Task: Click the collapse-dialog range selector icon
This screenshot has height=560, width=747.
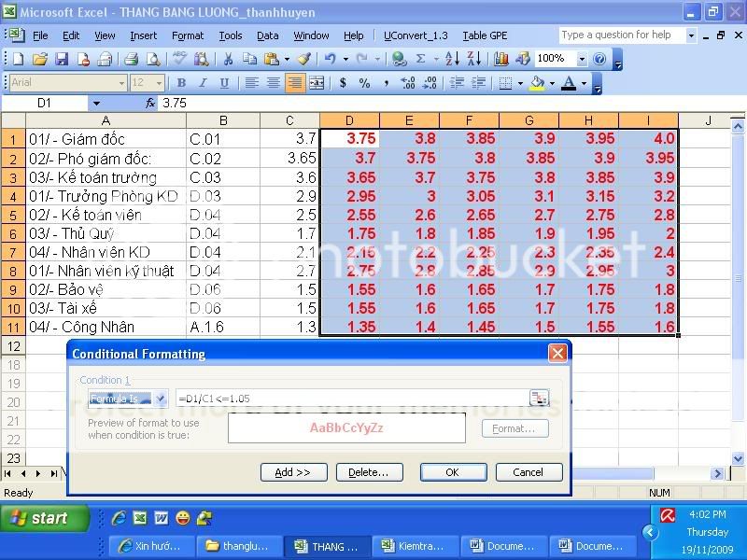Action: click(539, 399)
